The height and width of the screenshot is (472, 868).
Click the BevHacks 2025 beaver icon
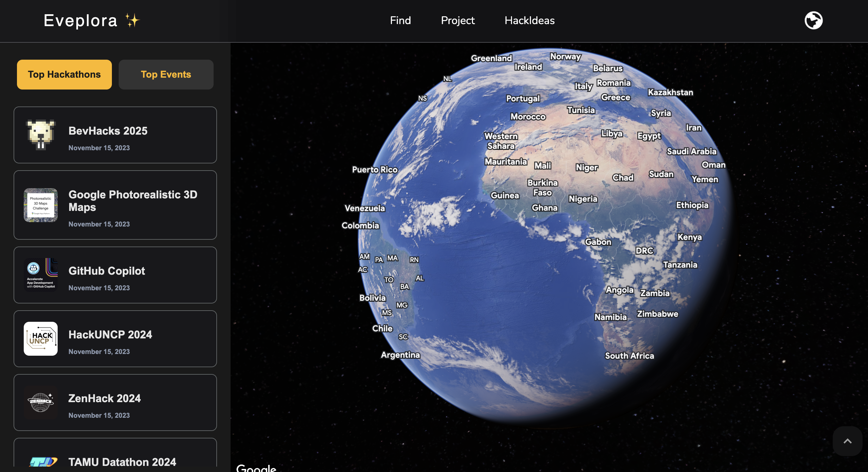click(x=41, y=135)
